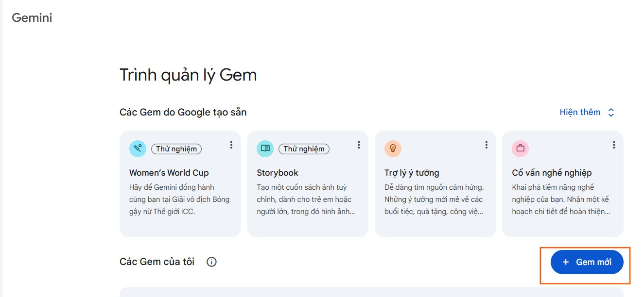Open the info icon beside Các Gem của tôi

[211, 262]
